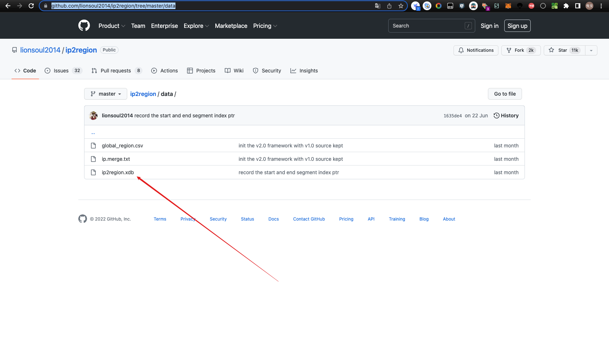This screenshot has width=609, height=364.
Task: Click the GitHub logo in the footer
Action: point(83,219)
